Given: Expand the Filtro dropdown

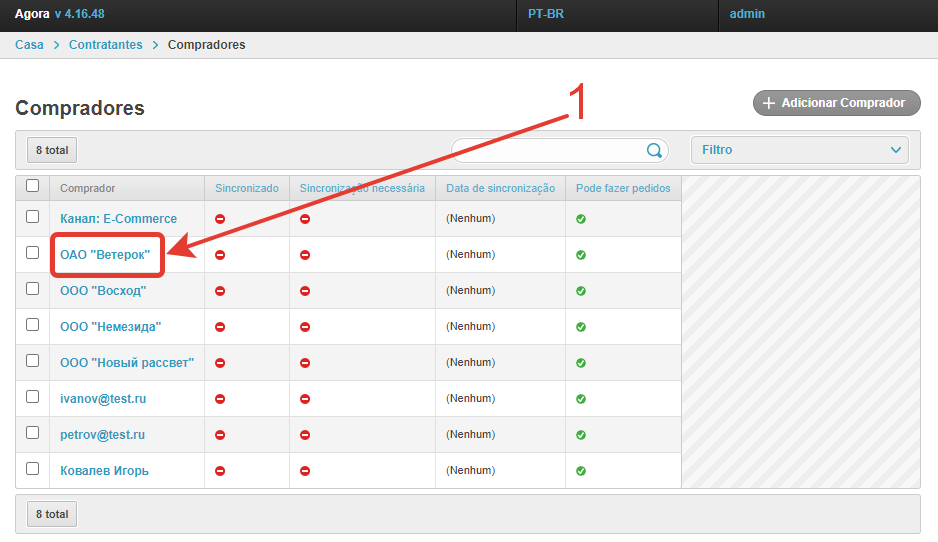Looking at the screenshot, I should [799, 150].
